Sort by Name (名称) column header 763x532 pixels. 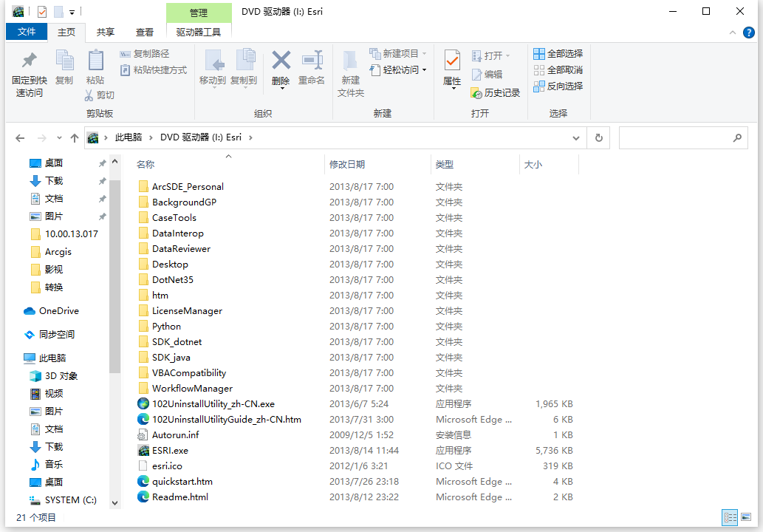click(146, 165)
